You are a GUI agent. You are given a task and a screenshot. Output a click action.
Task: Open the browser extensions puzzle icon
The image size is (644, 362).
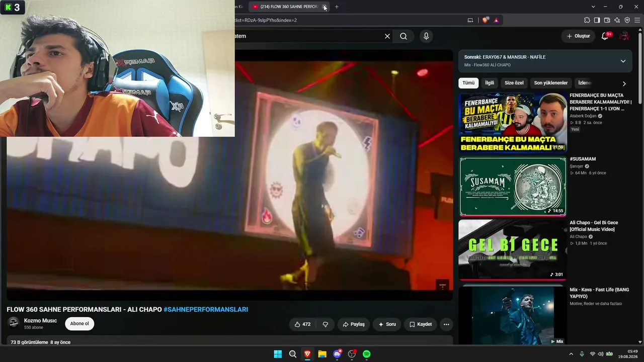coord(587,20)
